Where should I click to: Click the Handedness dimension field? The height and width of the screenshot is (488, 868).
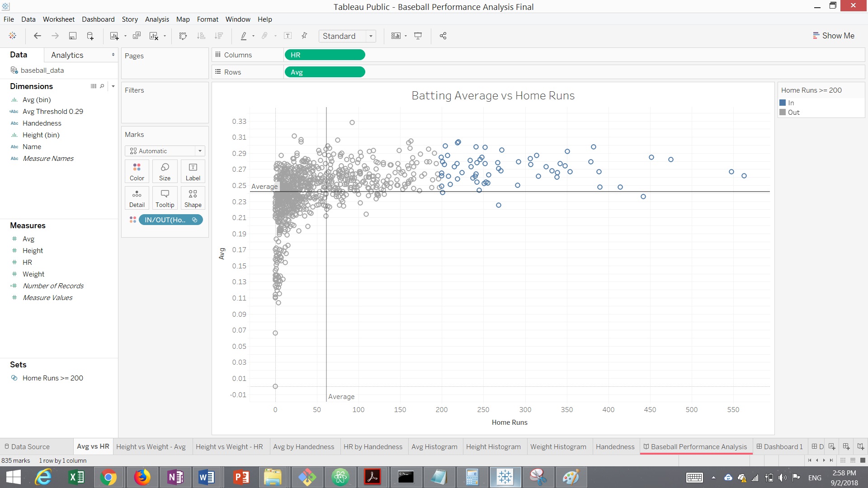pyautogui.click(x=42, y=123)
